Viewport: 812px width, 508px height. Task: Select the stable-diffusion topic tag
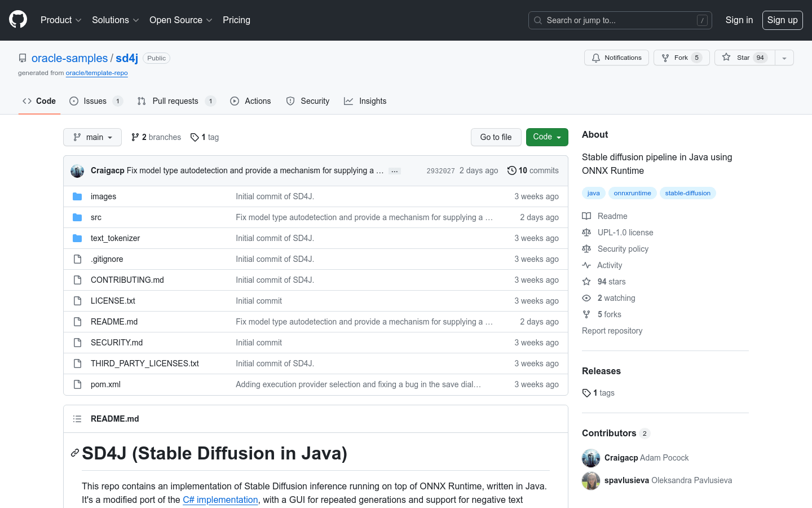coord(687,193)
